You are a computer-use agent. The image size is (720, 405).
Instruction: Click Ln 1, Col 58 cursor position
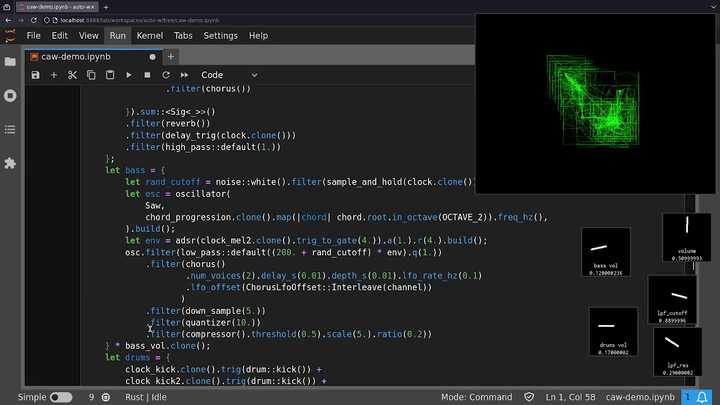570,397
